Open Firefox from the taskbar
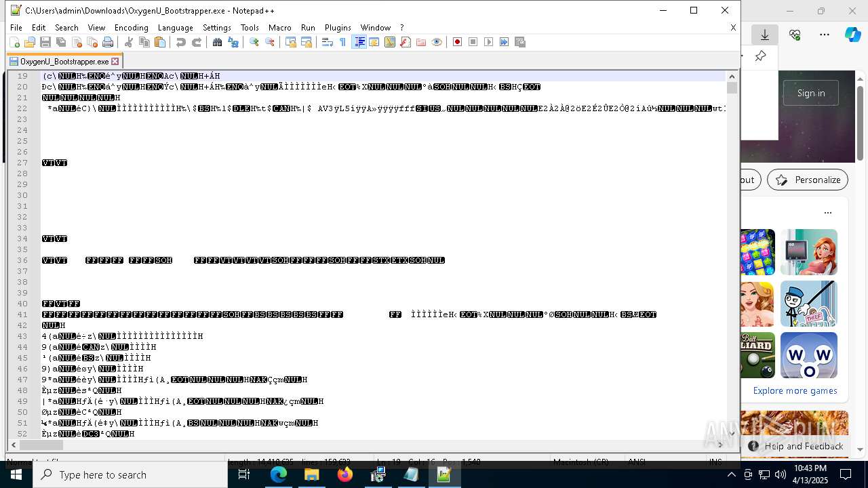868x488 pixels. point(345,474)
